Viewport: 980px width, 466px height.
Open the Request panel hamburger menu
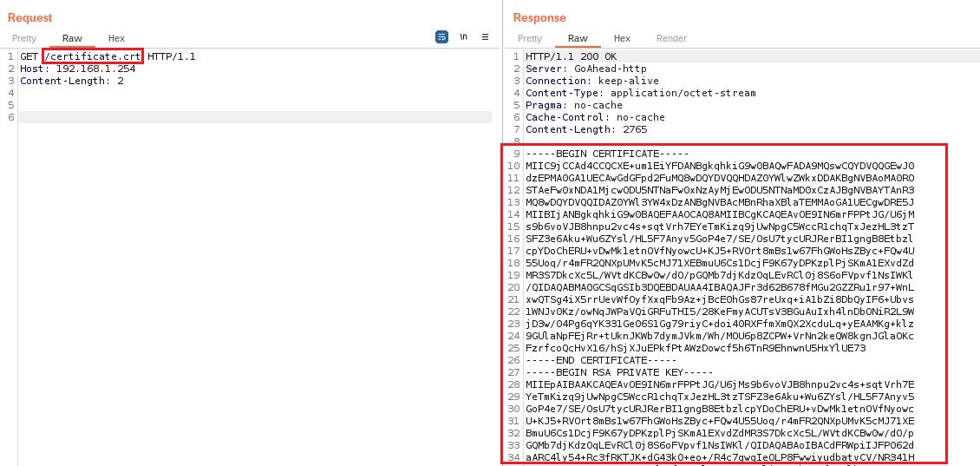tap(486, 37)
